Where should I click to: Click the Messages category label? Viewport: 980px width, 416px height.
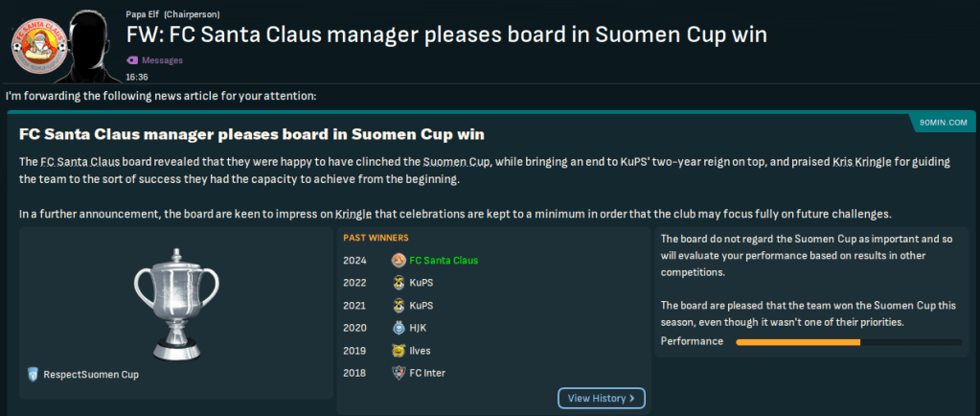pos(162,60)
